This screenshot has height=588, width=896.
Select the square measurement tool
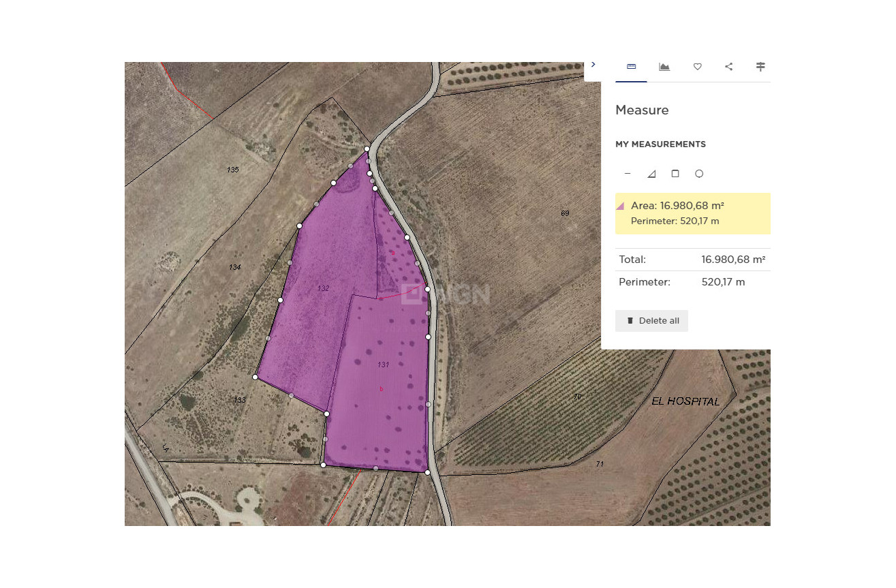pos(675,174)
